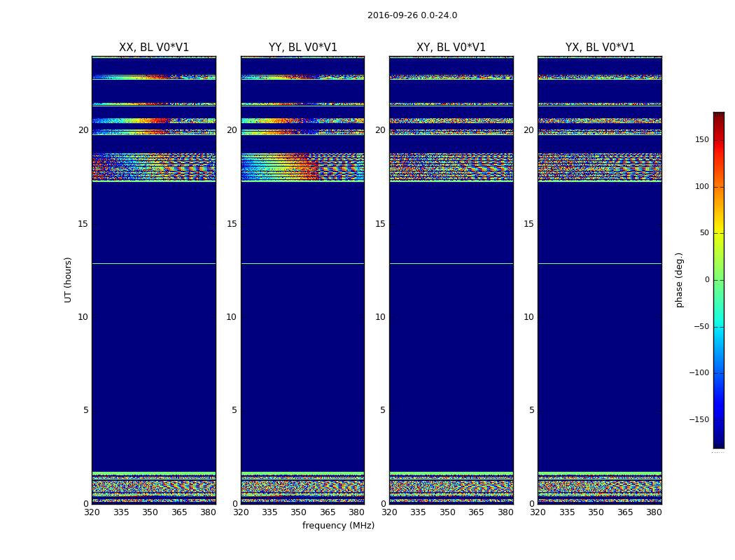Pick the dark red top of the colorbar

(x=718, y=116)
